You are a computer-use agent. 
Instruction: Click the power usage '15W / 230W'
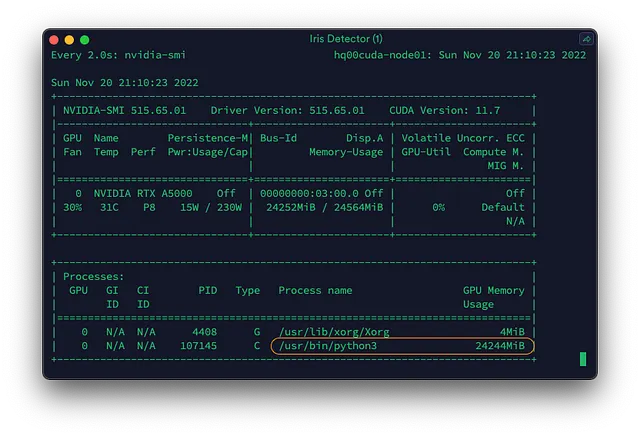211,207
